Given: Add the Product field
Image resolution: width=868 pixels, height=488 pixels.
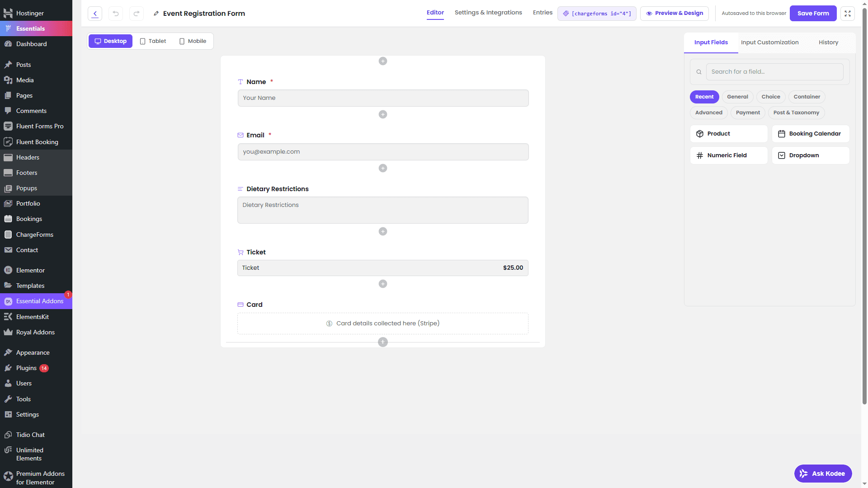Looking at the screenshot, I should point(729,134).
